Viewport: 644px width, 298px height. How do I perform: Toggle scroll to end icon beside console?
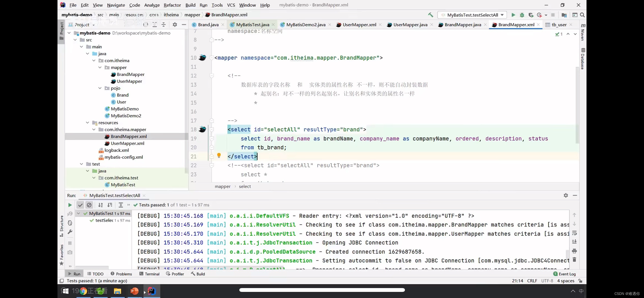[x=574, y=242]
